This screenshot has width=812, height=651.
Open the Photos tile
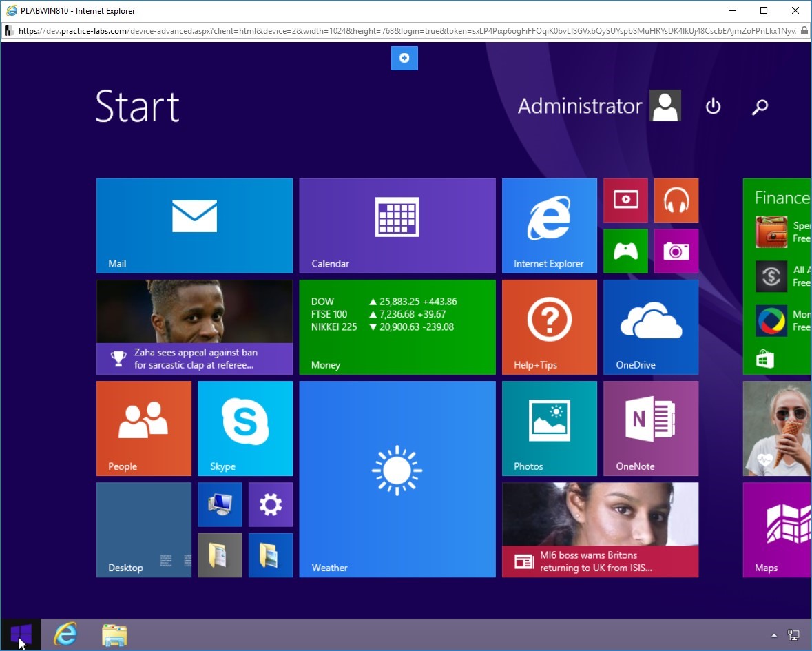pyautogui.click(x=550, y=428)
